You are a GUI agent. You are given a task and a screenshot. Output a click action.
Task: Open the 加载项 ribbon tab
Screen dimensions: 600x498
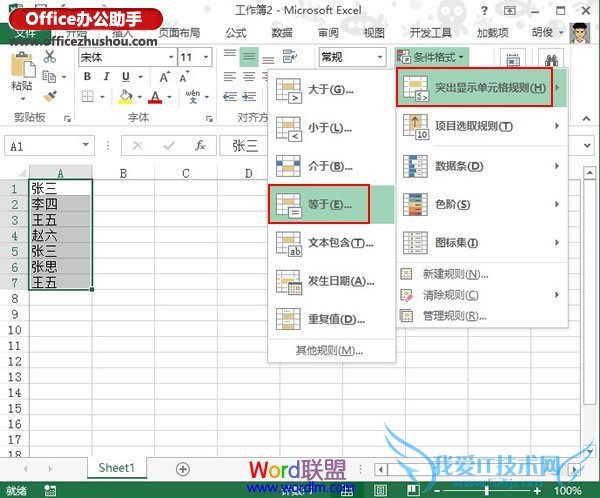point(492,33)
